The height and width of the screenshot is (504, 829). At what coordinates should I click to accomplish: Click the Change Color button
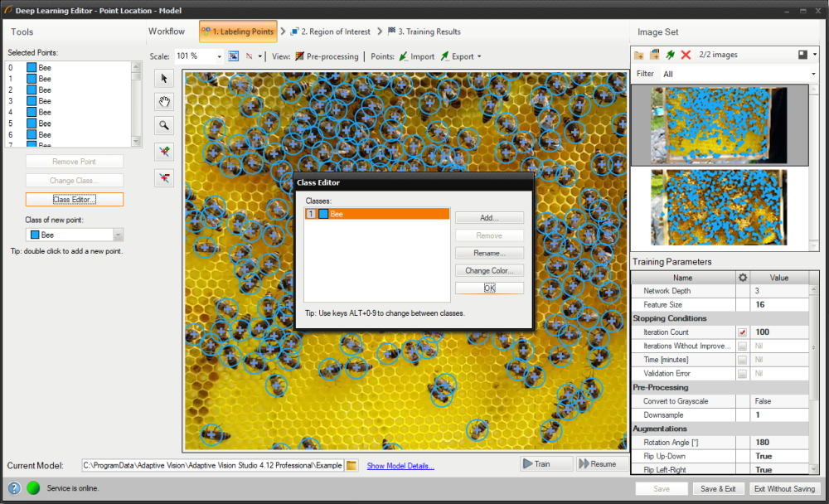(489, 270)
